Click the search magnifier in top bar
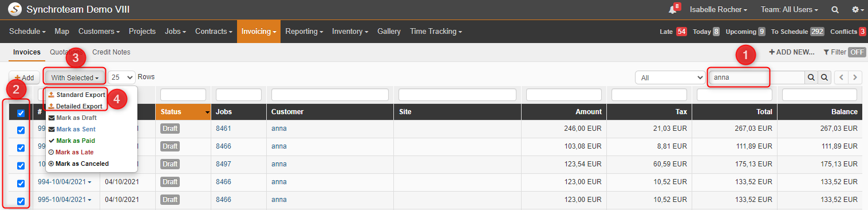The width and height of the screenshot is (868, 210). pos(835,10)
